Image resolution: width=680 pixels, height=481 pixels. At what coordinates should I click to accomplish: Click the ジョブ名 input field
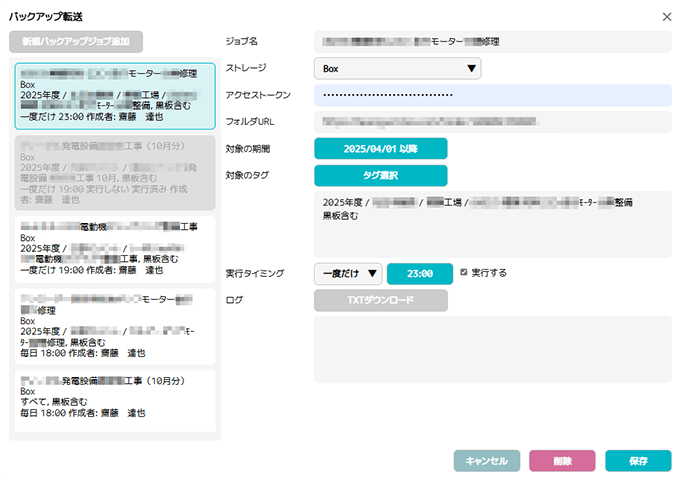(x=493, y=42)
